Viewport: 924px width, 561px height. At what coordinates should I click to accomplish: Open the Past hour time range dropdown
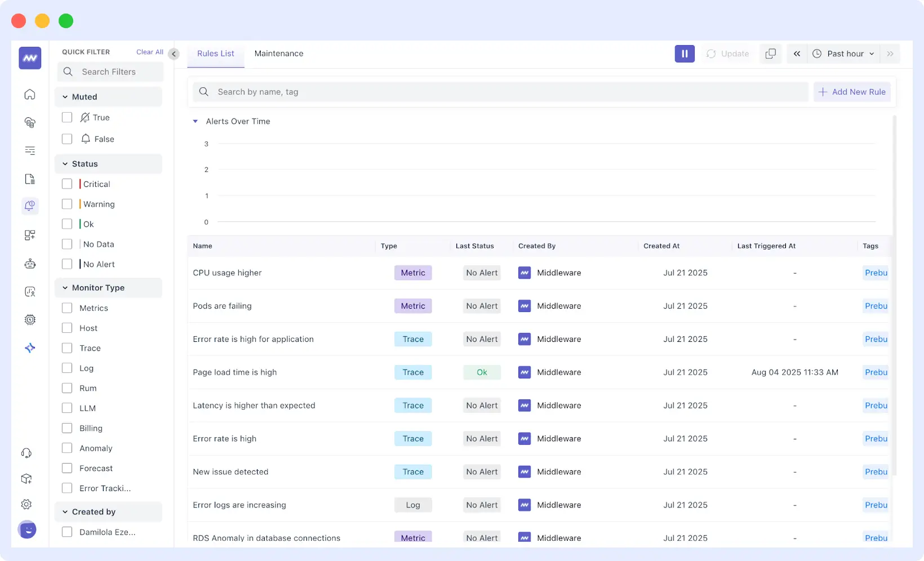pos(843,54)
